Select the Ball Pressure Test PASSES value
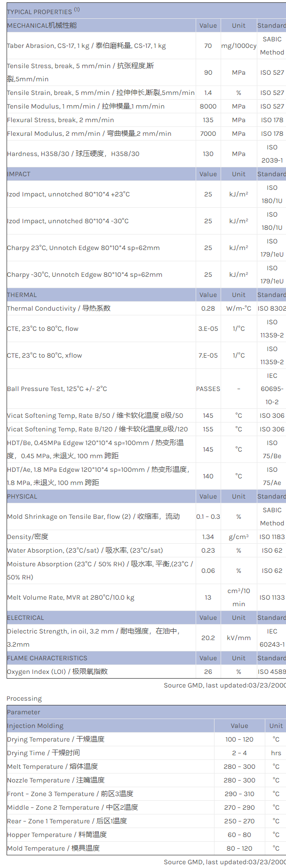Screen dimensions: 286x868 208,389
